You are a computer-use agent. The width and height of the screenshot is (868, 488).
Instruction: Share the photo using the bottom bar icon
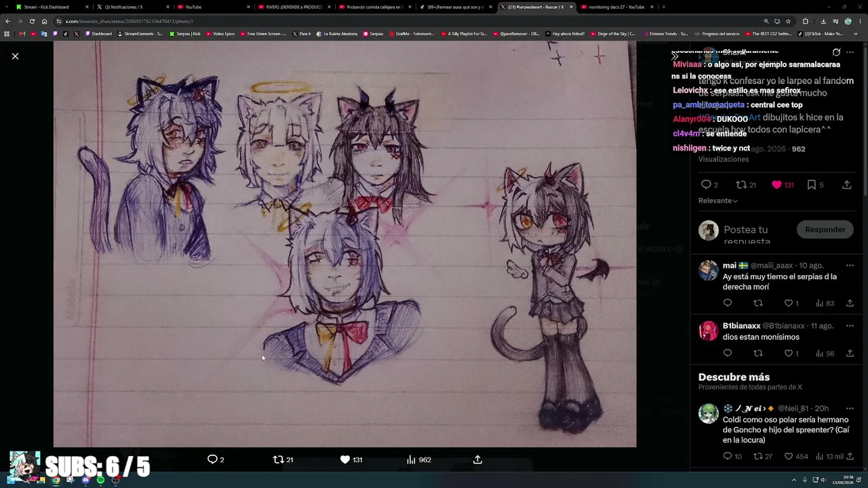[x=477, y=460]
